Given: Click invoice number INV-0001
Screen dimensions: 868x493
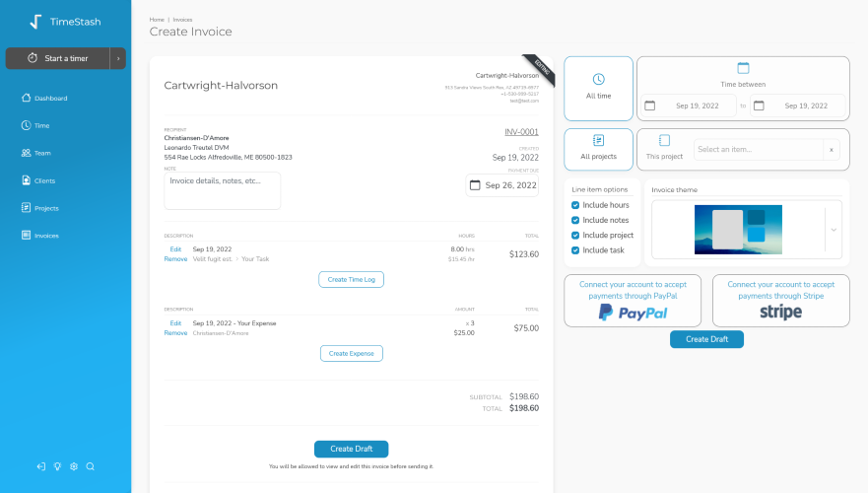Looking at the screenshot, I should (x=521, y=132).
